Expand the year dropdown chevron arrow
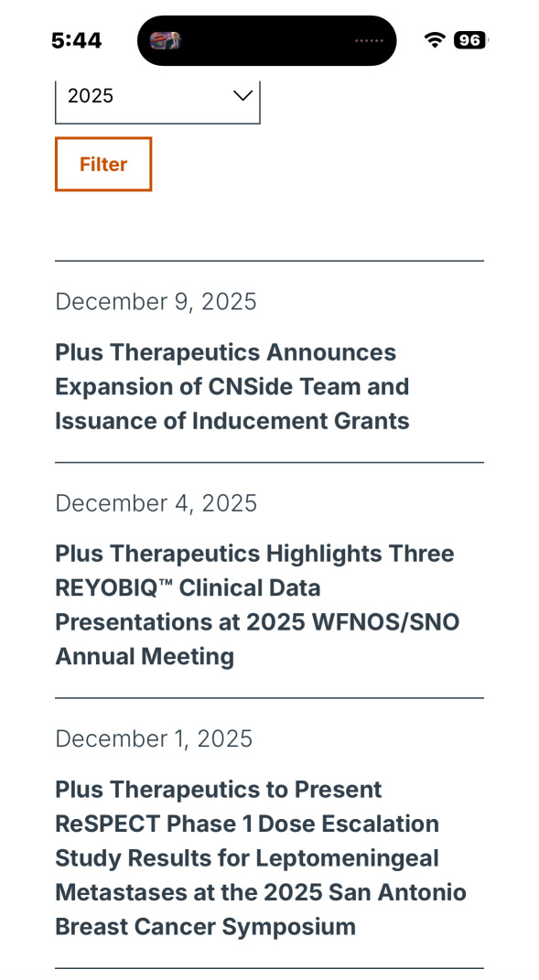 click(242, 96)
